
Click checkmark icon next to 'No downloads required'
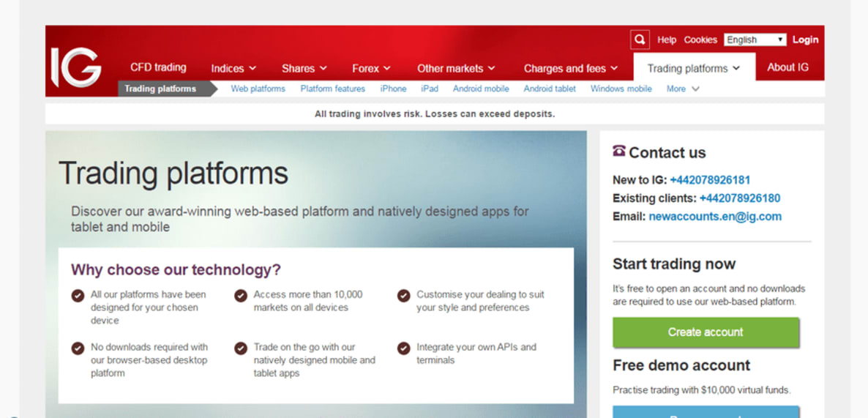(78, 348)
